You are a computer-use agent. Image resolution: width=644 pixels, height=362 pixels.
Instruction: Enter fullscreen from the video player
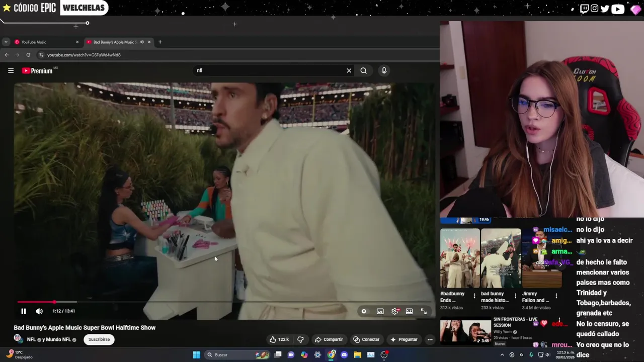pos(424,311)
